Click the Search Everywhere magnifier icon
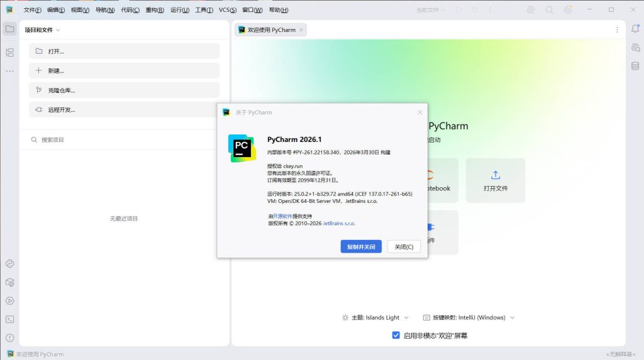The height and width of the screenshot is (360, 644). pyautogui.click(x=549, y=10)
